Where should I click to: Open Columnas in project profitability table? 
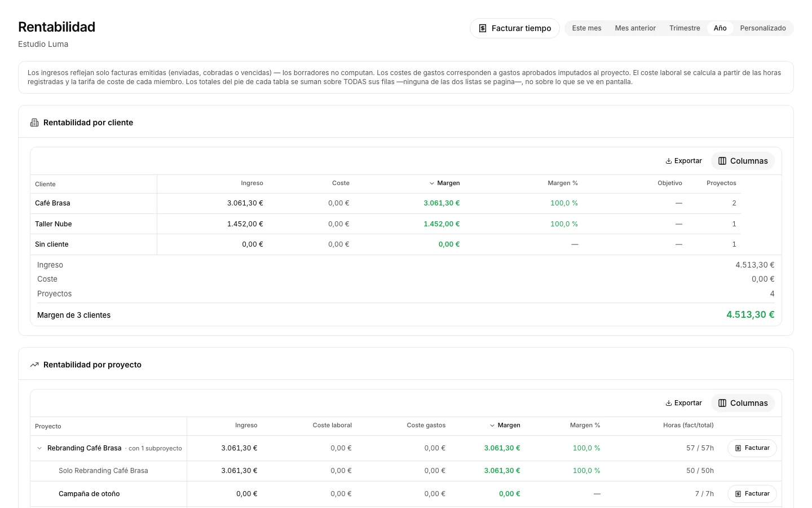(743, 403)
